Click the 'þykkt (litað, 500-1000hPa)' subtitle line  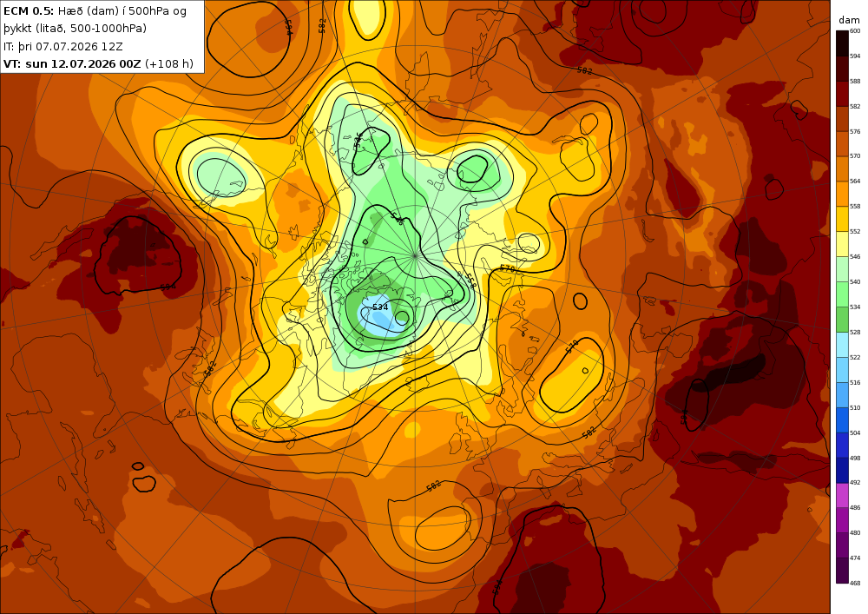pyautogui.click(x=76, y=29)
